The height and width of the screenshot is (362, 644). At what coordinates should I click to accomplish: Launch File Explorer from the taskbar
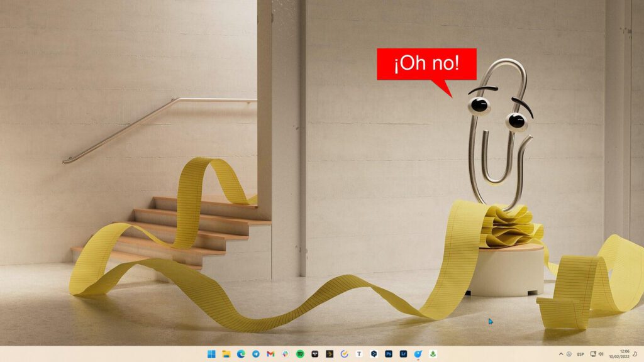[226, 353]
